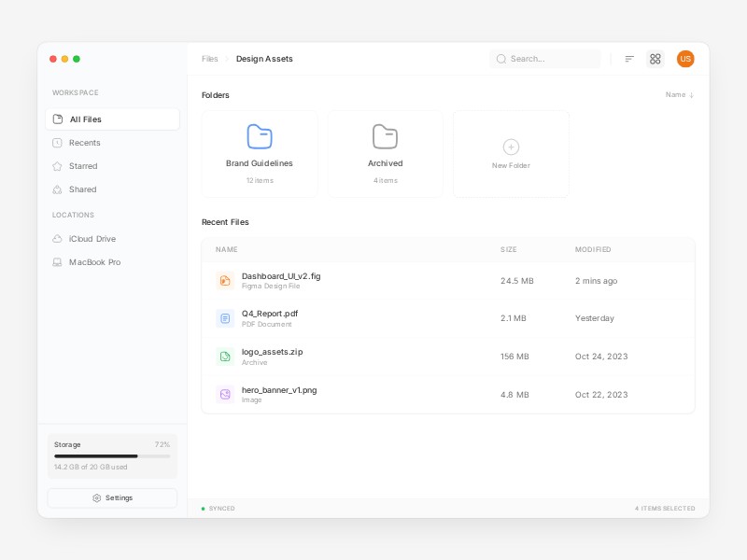Open the Settings button
The height and width of the screenshot is (560, 747).
click(x=112, y=498)
